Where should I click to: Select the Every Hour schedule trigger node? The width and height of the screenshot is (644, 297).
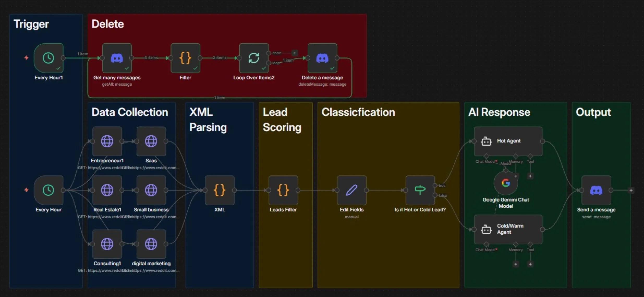[48, 190]
